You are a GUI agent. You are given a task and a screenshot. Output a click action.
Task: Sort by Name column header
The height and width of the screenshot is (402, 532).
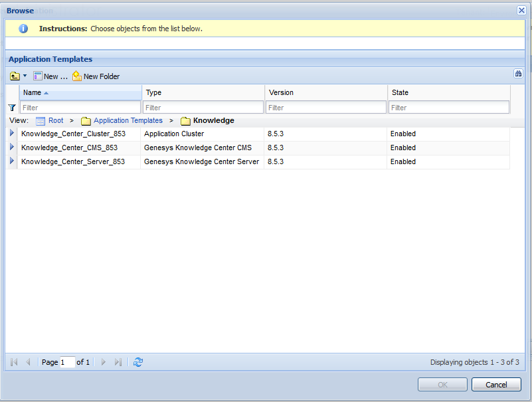pyautogui.click(x=80, y=92)
